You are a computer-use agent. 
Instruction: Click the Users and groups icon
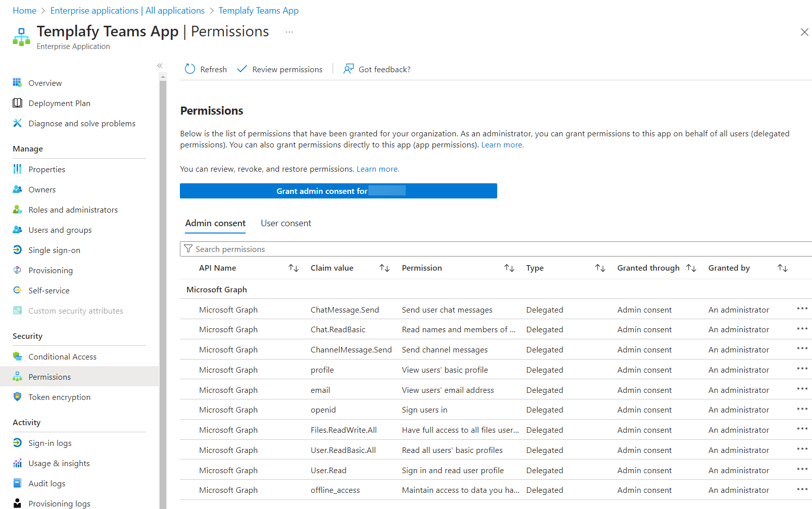tap(17, 229)
